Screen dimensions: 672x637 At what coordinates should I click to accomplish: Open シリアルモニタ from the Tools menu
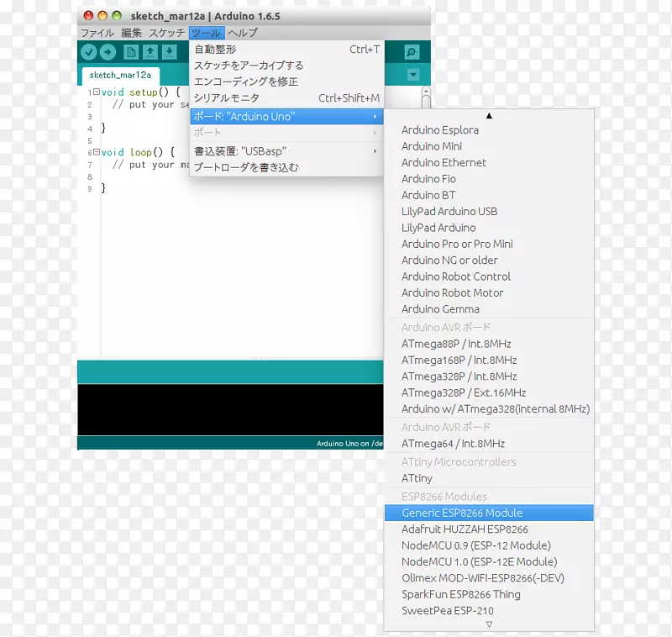pyautogui.click(x=220, y=97)
